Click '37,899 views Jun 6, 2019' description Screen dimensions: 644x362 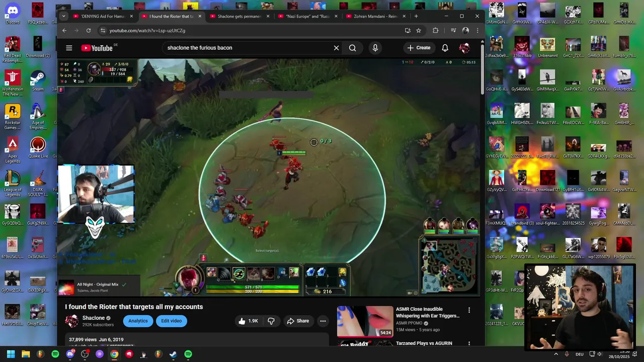pyautogui.click(x=96, y=340)
